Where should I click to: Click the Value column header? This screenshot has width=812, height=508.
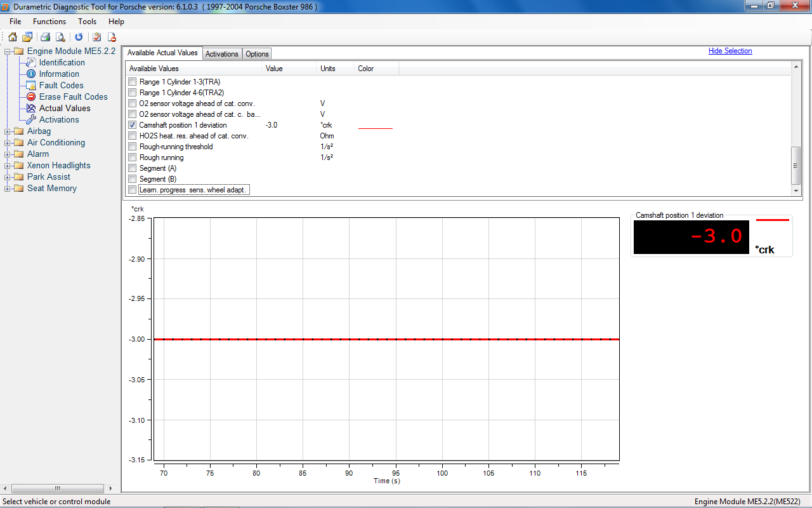(289, 69)
